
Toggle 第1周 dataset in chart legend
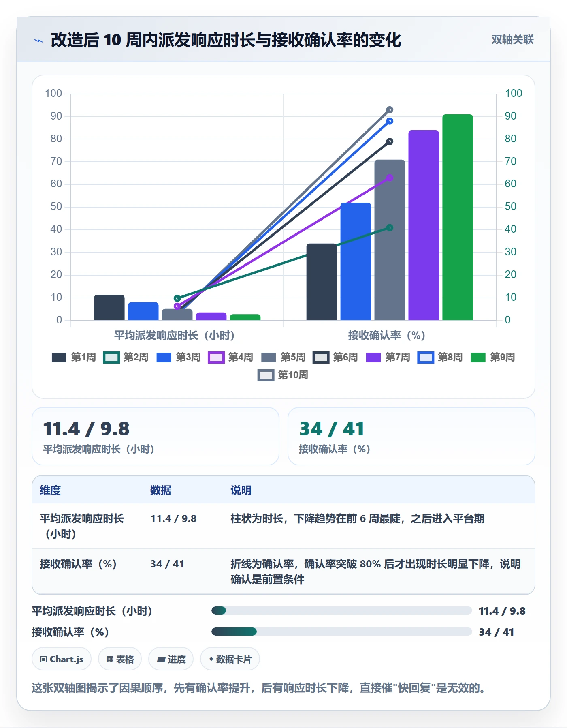(x=74, y=357)
